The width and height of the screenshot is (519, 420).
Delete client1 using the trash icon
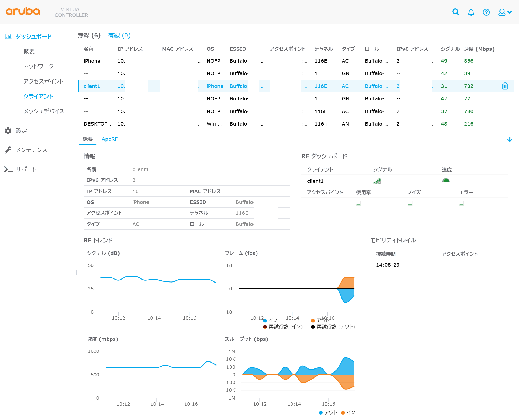(x=505, y=86)
